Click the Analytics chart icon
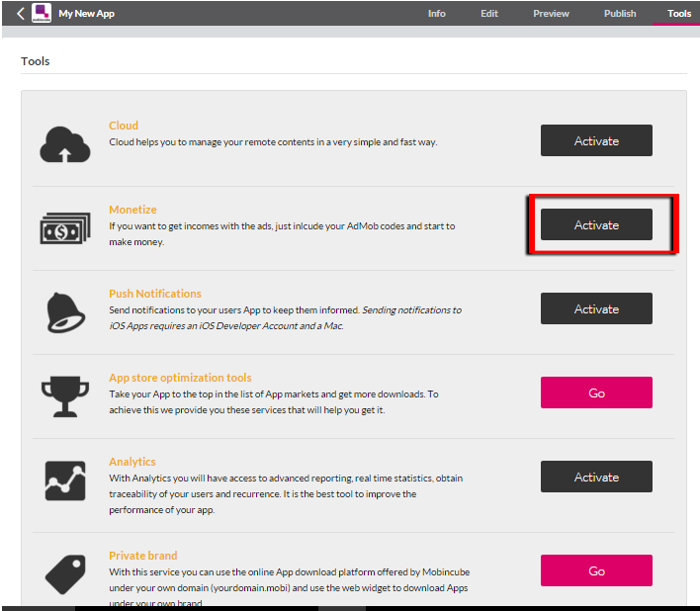The image size is (700, 611). (x=65, y=480)
